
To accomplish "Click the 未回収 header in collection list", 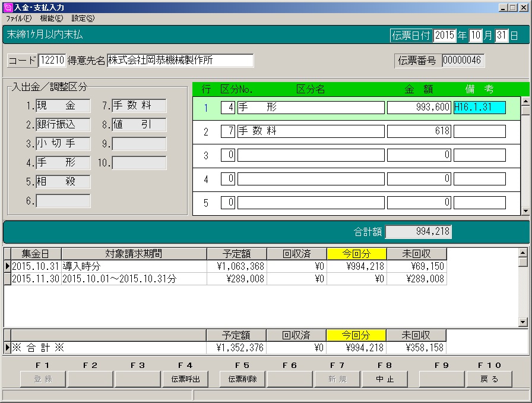I will click(417, 254).
